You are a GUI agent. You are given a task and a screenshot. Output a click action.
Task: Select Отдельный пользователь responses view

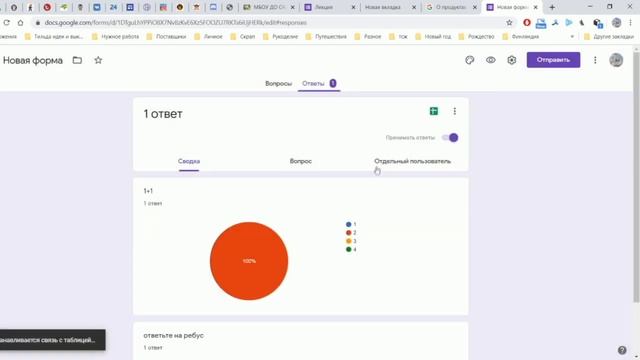tap(413, 161)
